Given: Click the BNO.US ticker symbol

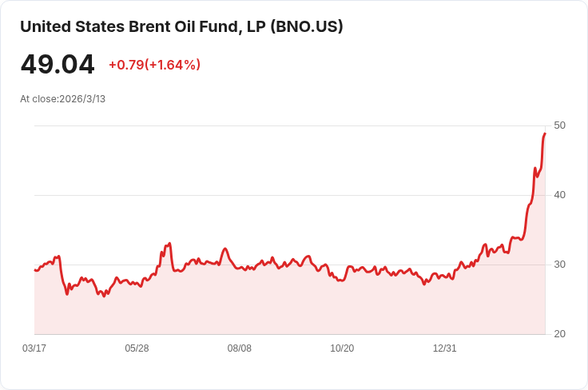Looking at the screenshot, I should (307, 26).
